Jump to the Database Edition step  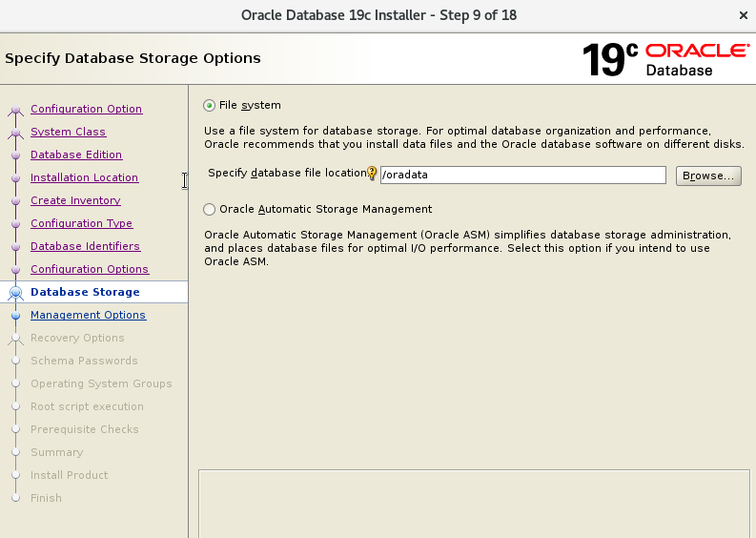(76, 155)
